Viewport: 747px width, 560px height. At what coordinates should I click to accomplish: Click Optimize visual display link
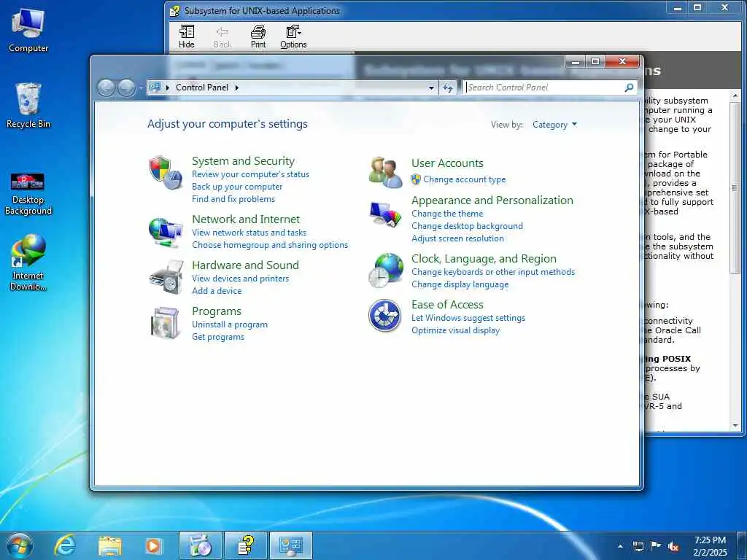point(455,330)
